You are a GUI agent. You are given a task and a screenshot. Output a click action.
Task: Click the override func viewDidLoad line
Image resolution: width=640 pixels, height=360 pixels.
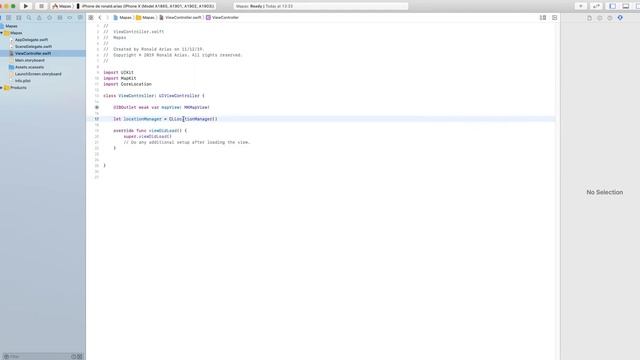(150, 131)
